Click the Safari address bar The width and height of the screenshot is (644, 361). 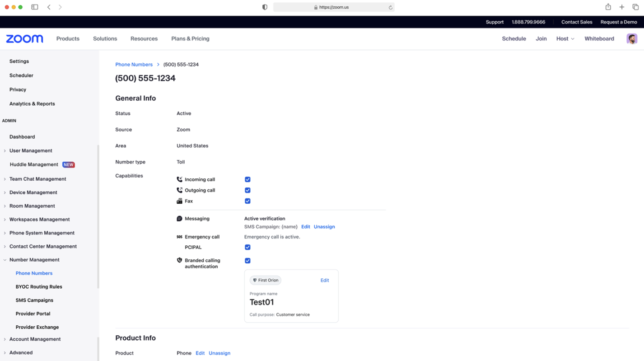tap(334, 7)
